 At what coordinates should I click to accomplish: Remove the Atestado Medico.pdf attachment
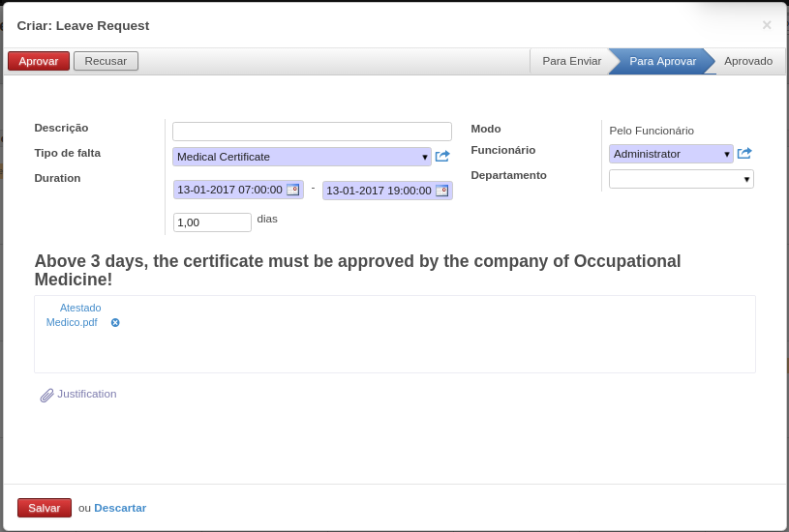click(x=115, y=323)
